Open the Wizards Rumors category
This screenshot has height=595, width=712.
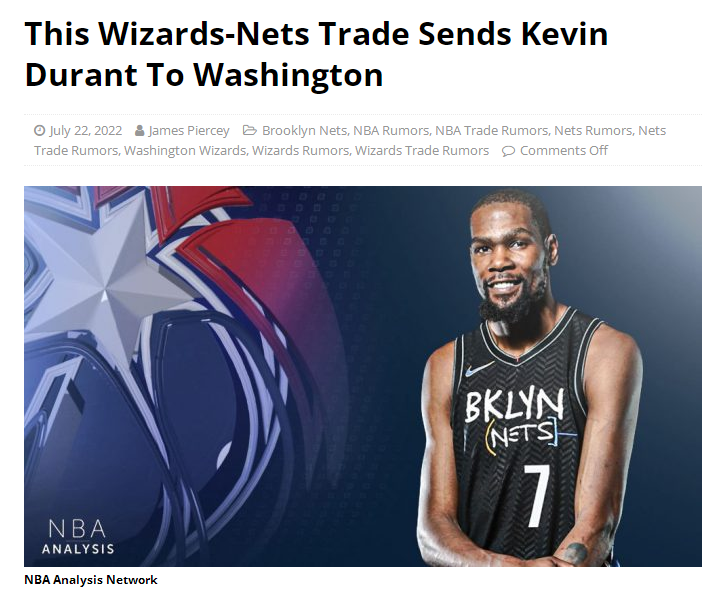coord(300,151)
